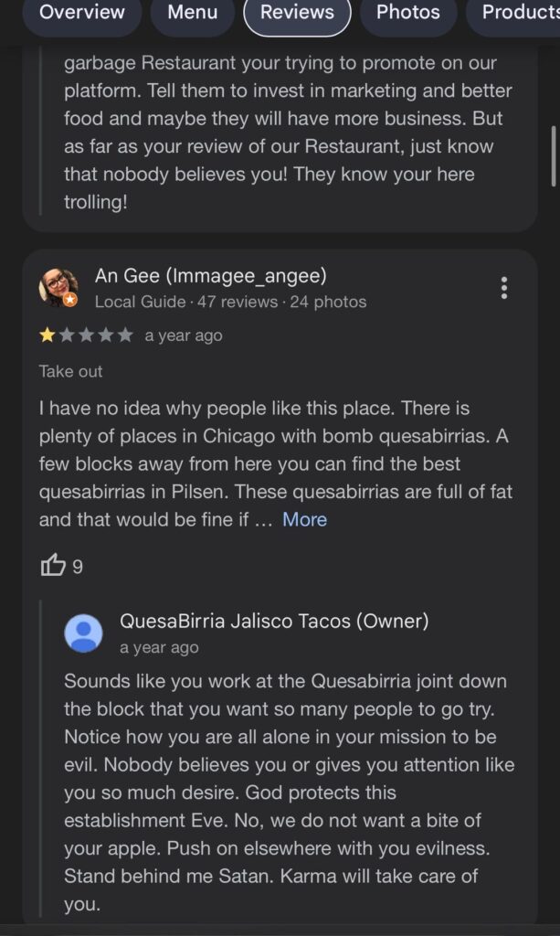Open the Menu tab
Image resolution: width=560 pixels, height=936 pixels.
tap(192, 14)
